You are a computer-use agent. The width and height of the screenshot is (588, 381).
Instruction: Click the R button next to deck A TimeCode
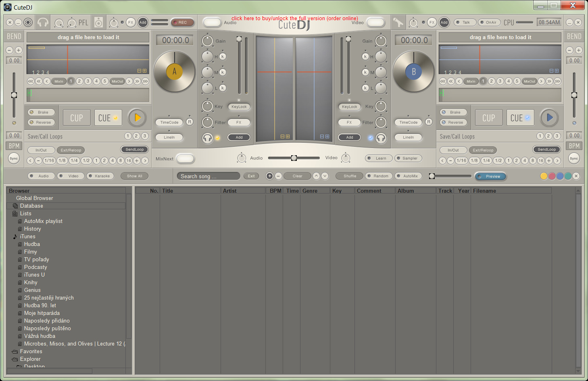pos(190,122)
